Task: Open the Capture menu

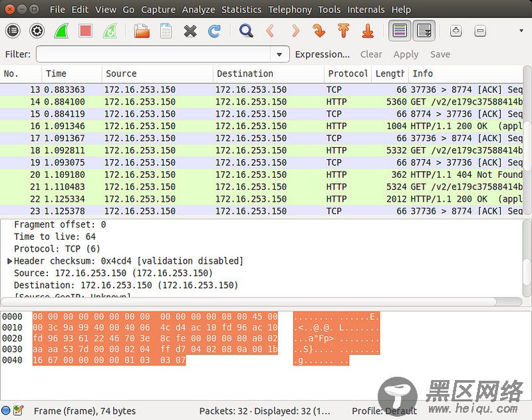Action: coord(158,9)
